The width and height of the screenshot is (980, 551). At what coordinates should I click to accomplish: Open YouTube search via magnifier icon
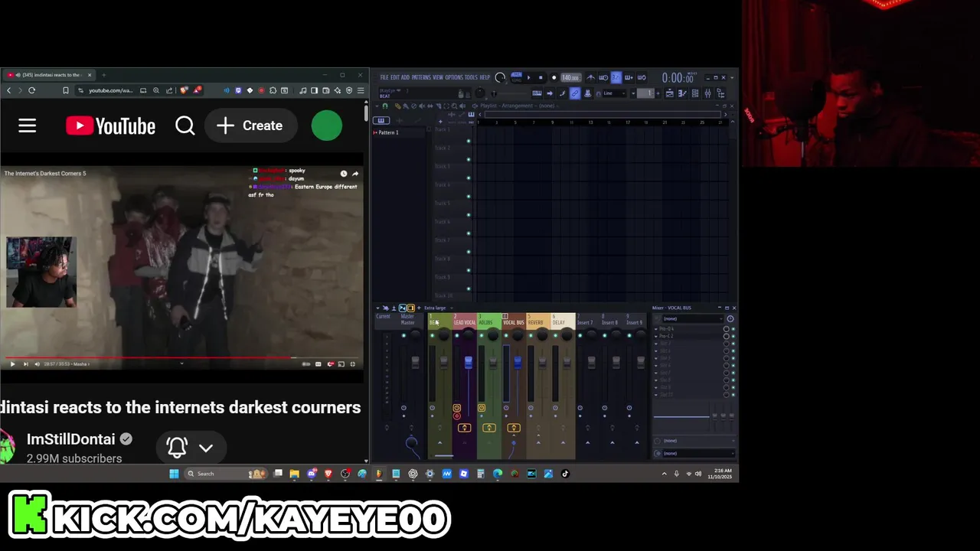185,126
